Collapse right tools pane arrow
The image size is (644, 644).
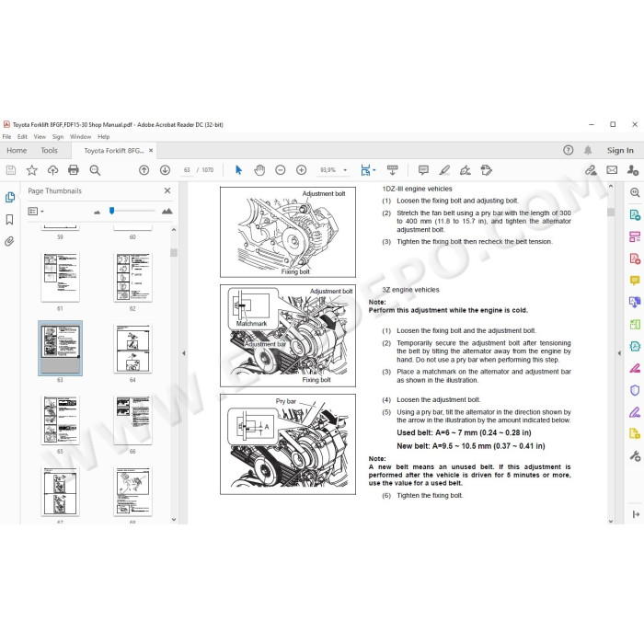619,353
